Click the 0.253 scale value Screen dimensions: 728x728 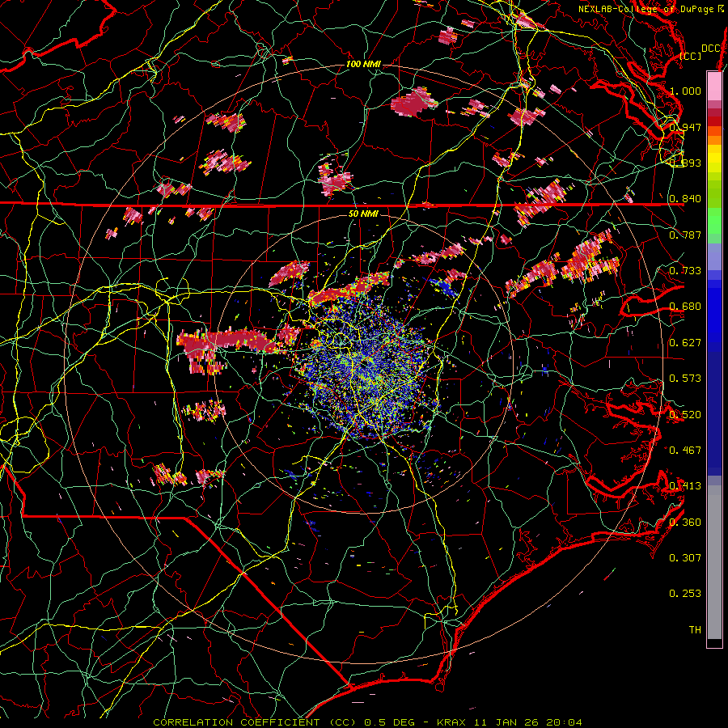(x=685, y=594)
